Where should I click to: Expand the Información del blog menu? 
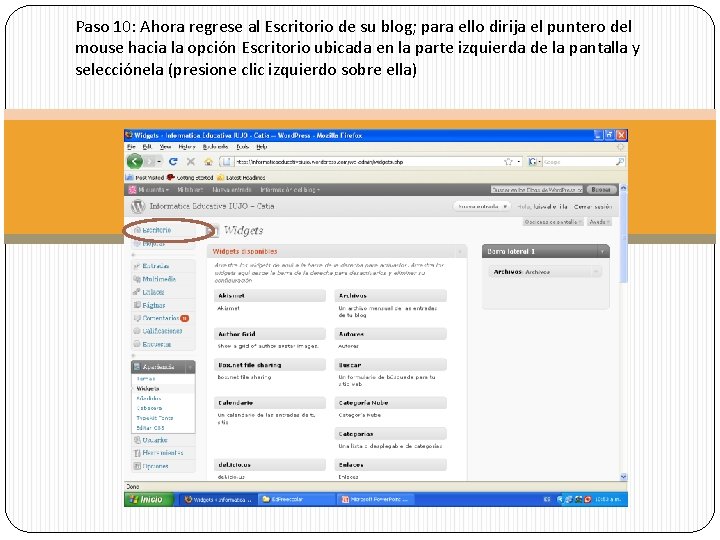(290, 190)
